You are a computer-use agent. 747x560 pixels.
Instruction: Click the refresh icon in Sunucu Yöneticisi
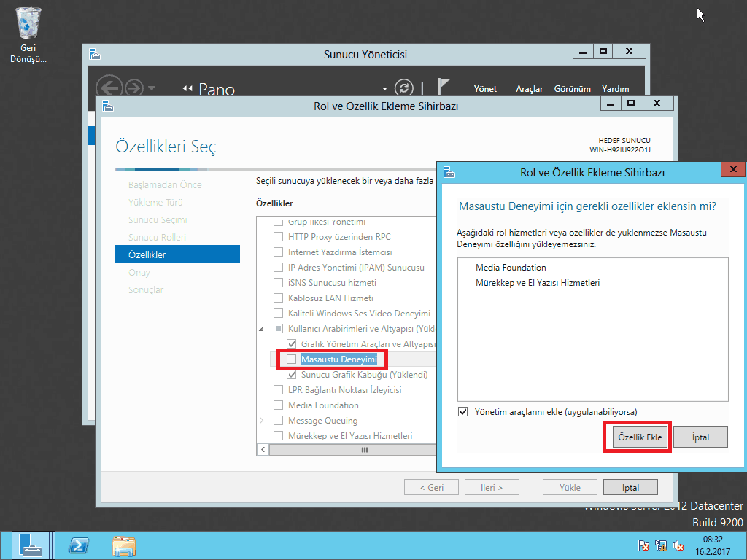(x=403, y=87)
